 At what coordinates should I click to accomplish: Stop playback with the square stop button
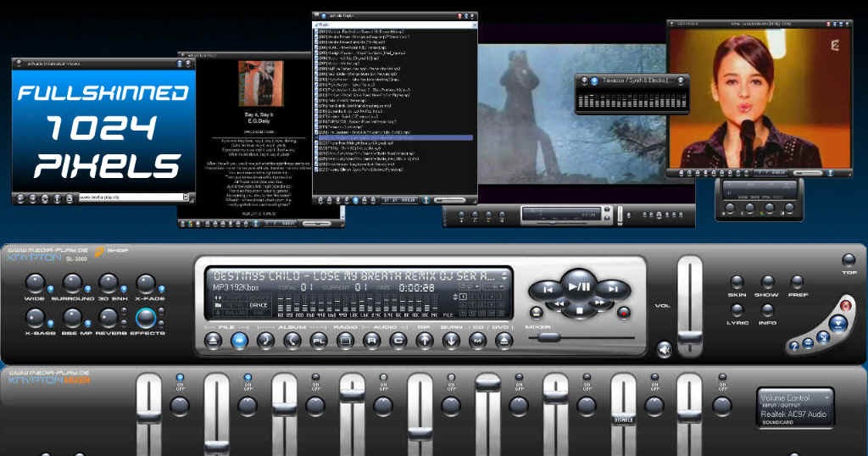pyautogui.click(x=579, y=310)
